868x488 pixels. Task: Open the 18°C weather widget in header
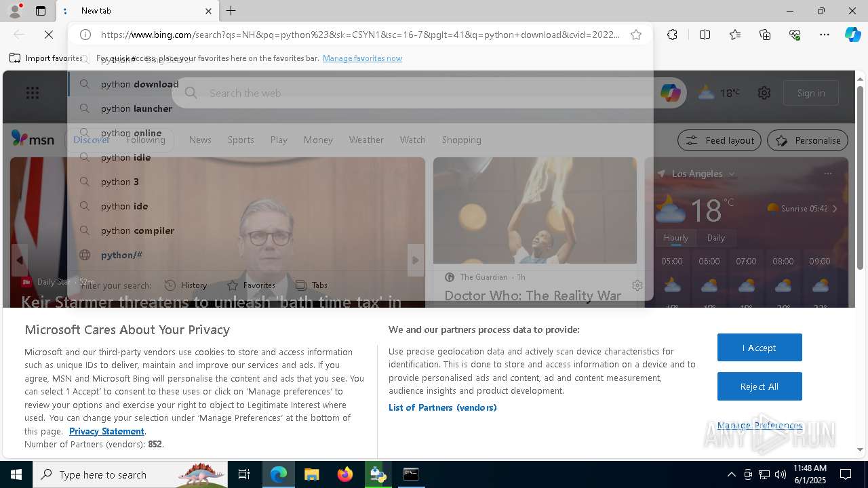click(719, 93)
